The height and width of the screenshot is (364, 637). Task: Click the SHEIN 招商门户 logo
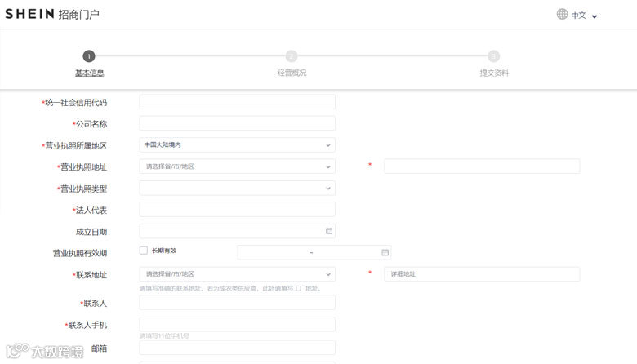(x=52, y=14)
